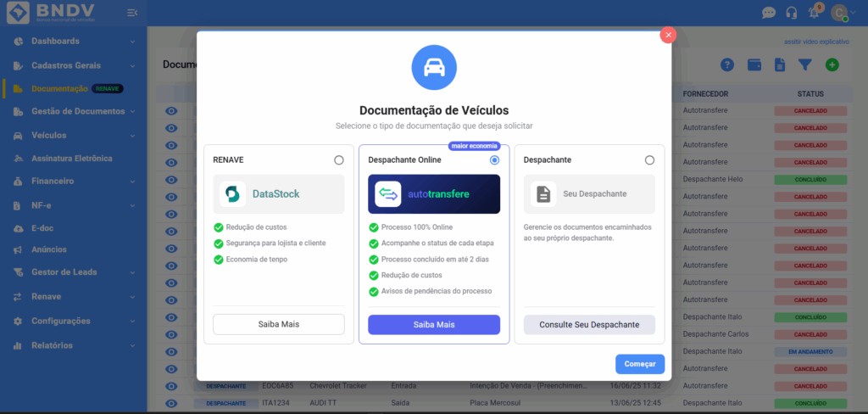The width and height of the screenshot is (868, 414).
Task: Click Consulte Seu Despachante button
Action: [589, 324]
